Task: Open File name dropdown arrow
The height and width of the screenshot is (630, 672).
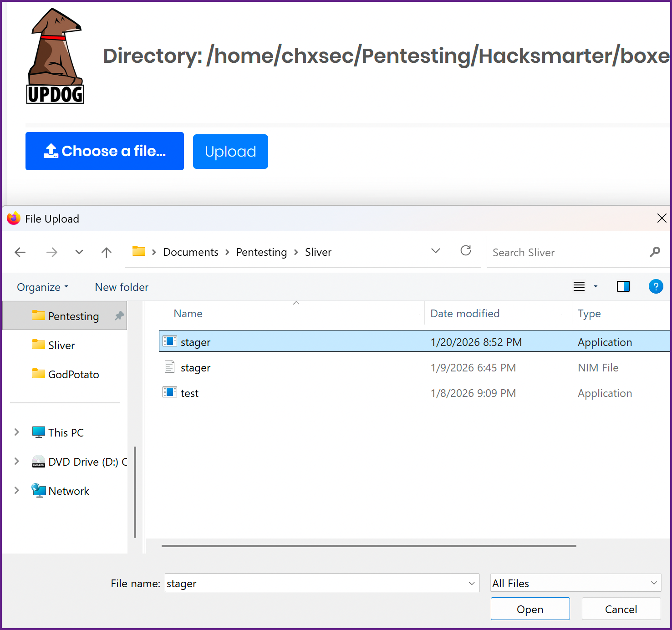Action: tap(472, 583)
